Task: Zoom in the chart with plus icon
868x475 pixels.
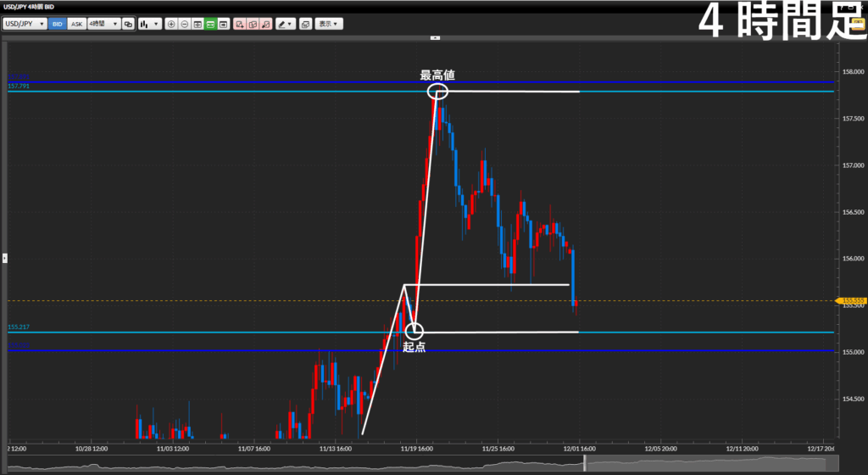Action: (x=172, y=24)
